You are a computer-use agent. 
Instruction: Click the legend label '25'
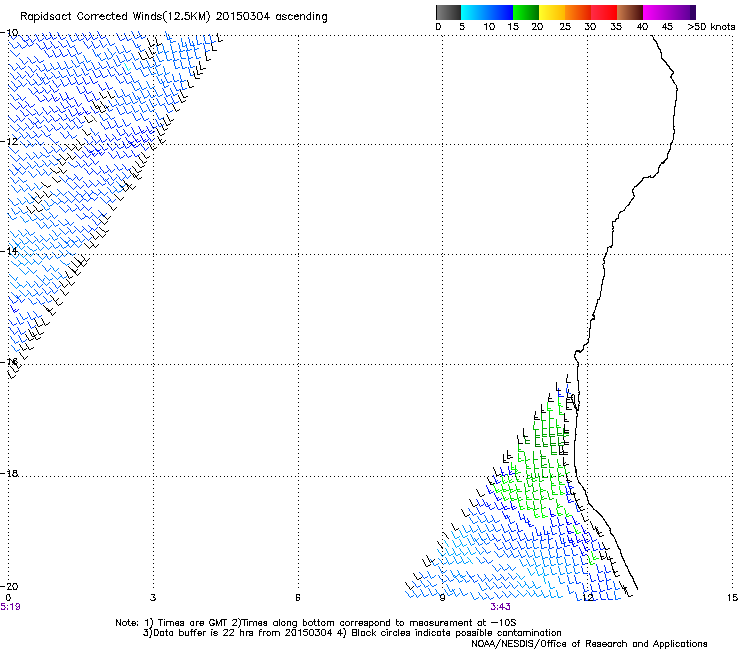click(565, 27)
